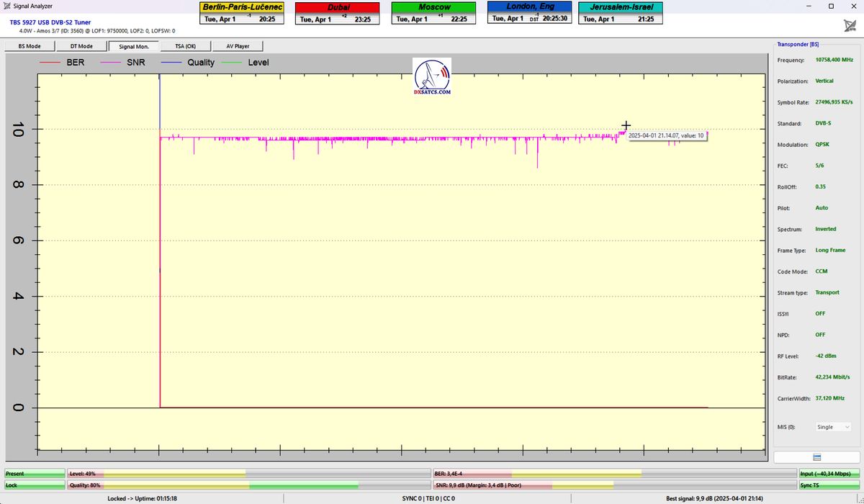The height and width of the screenshot is (504, 864).
Task: Click the London, Eng clock widget
Action: [530, 13]
